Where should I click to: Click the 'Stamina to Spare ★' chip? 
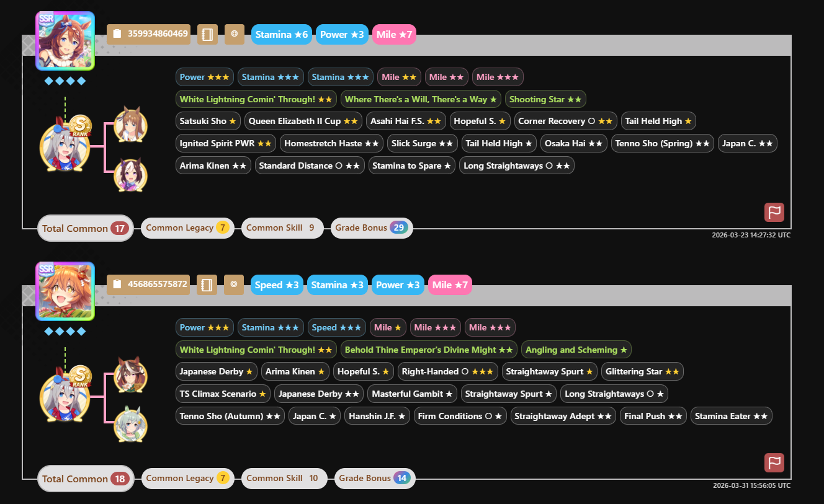(x=412, y=166)
